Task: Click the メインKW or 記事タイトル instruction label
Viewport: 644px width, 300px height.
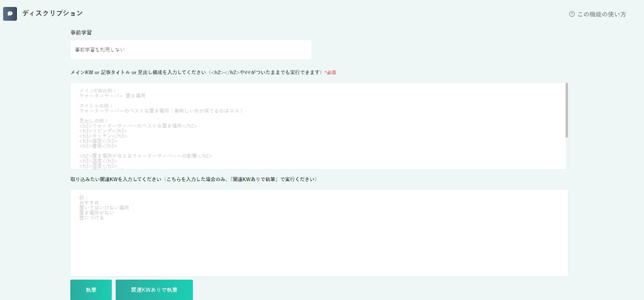Action: click(x=197, y=72)
